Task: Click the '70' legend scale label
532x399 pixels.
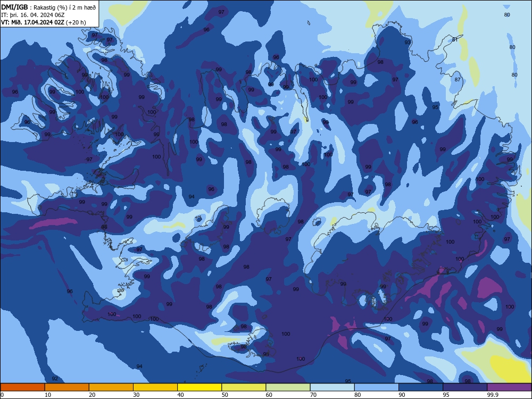Action: pyautogui.click(x=313, y=395)
